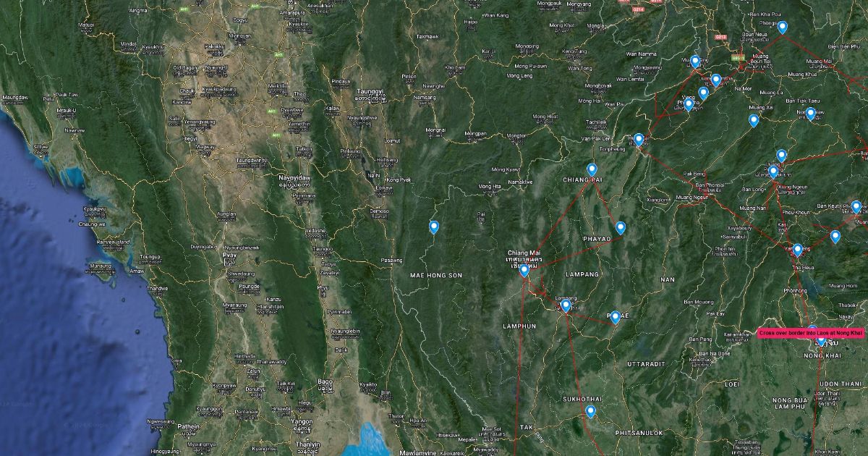Open the Sukhothai location marker
This screenshot has height=456, width=868.
point(590,411)
